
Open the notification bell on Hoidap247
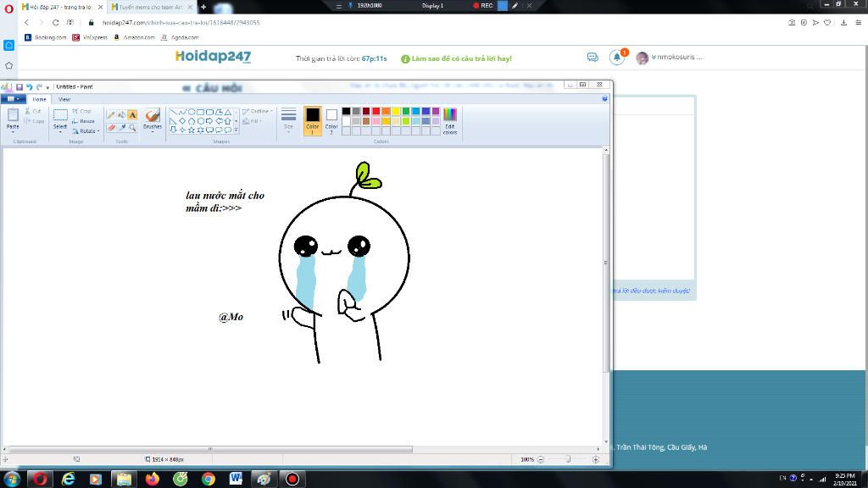tap(617, 57)
